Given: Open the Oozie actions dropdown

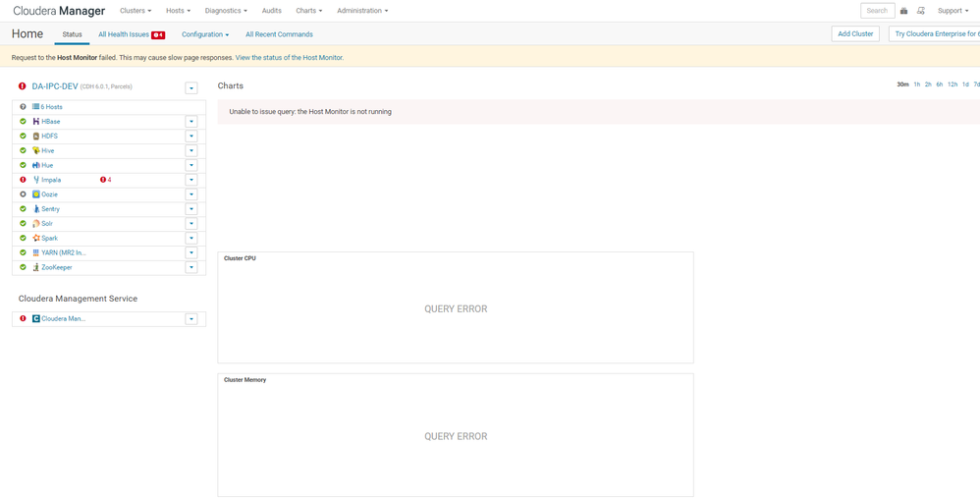Looking at the screenshot, I should tap(191, 194).
